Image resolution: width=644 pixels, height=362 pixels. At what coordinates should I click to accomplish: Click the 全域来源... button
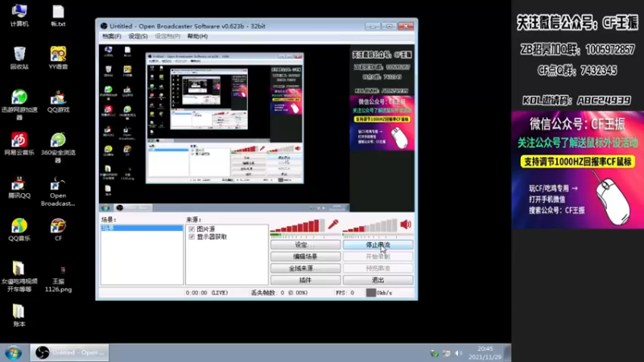click(x=305, y=268)
